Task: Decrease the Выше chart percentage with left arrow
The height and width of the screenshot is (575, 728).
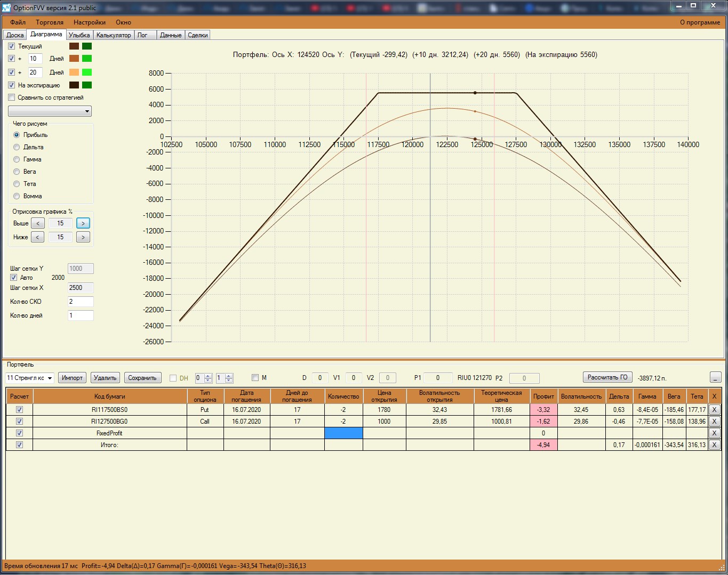Action: (37, 223)
